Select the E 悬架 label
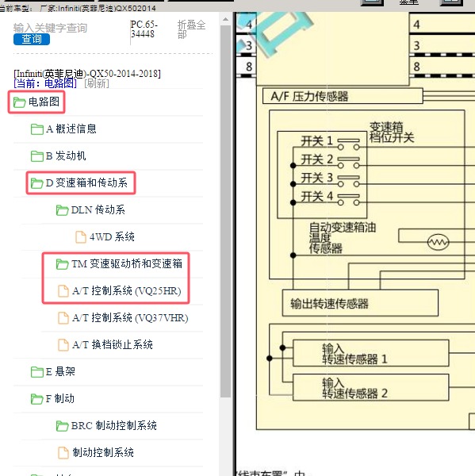 tap(60, 371)
